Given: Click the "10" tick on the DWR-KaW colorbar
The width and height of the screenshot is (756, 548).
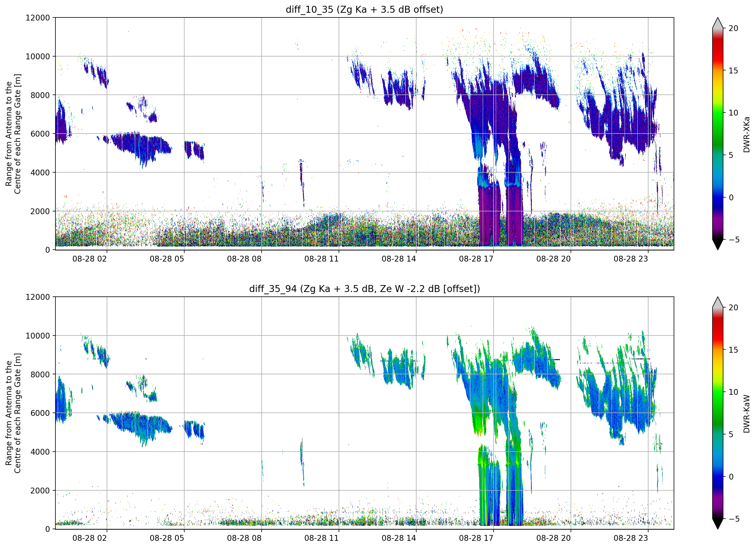Looking at the screenshot, I should (733, 392).
